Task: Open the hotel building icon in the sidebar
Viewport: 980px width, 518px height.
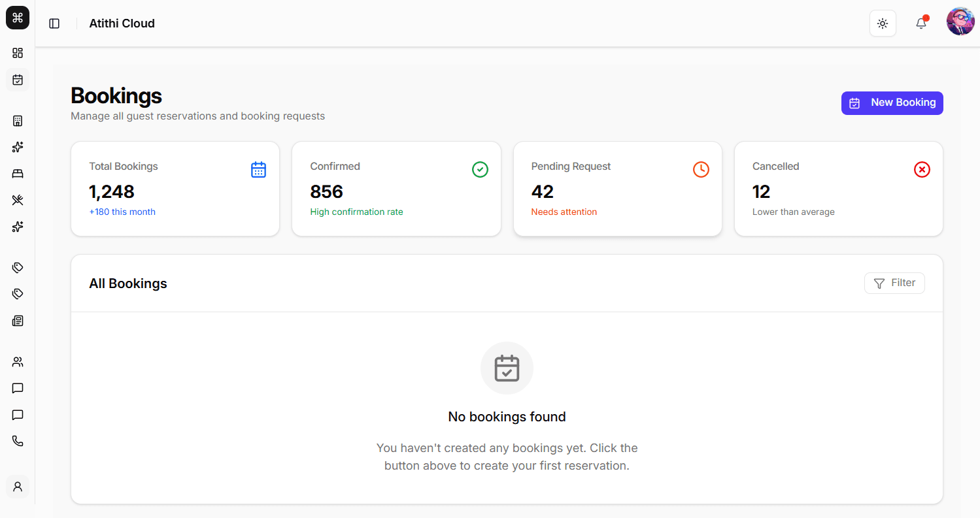Action: [18, 120]
